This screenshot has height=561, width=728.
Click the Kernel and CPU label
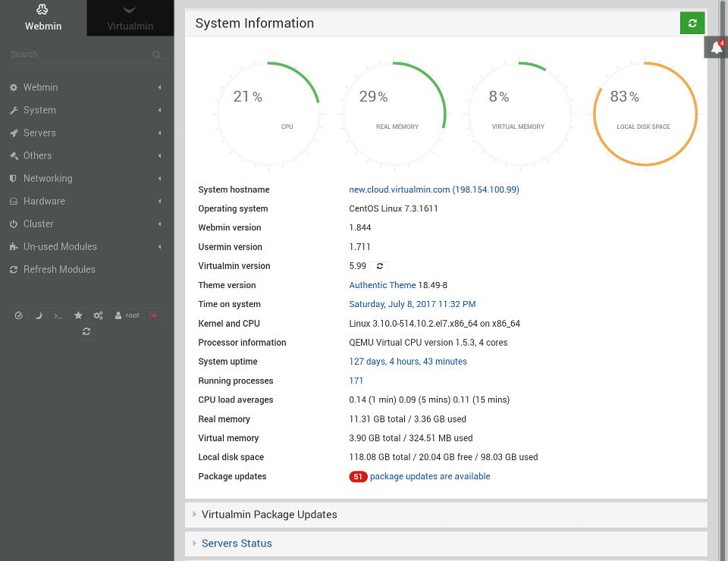pos(229,324)
